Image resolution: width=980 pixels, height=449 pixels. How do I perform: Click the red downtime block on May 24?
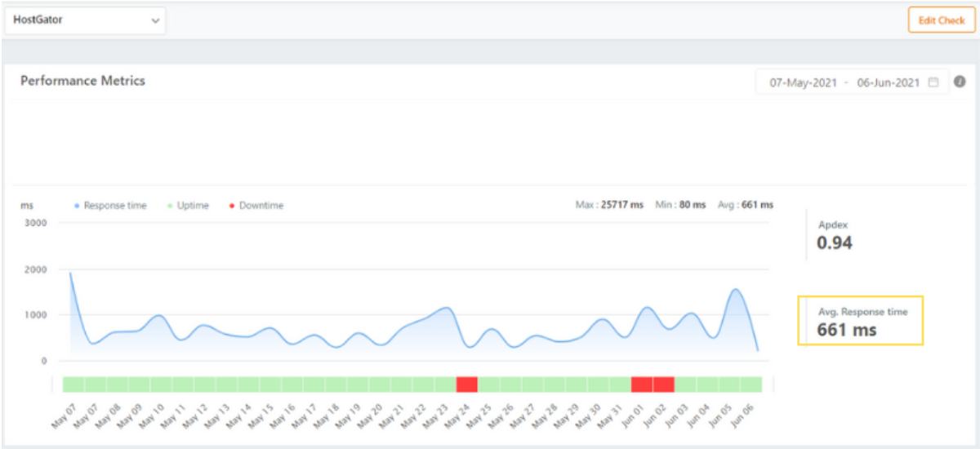click(x=466, y=385)
